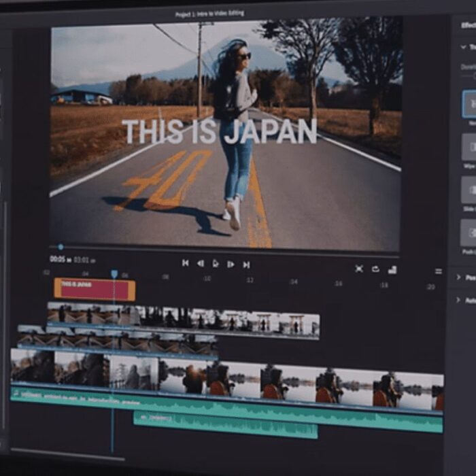
Task: Click the :12 mark on timeline ruler
Action: pos(250,280)
